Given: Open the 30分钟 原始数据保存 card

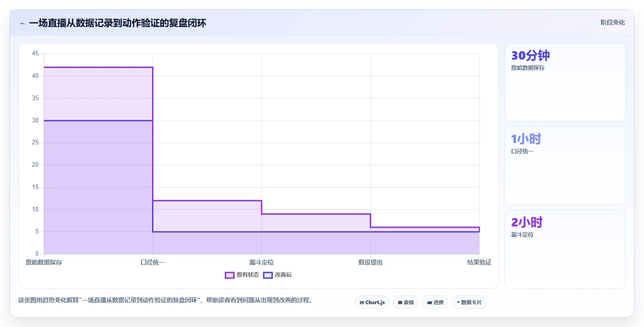Looking at the screenshot, I should click(565, 82).
